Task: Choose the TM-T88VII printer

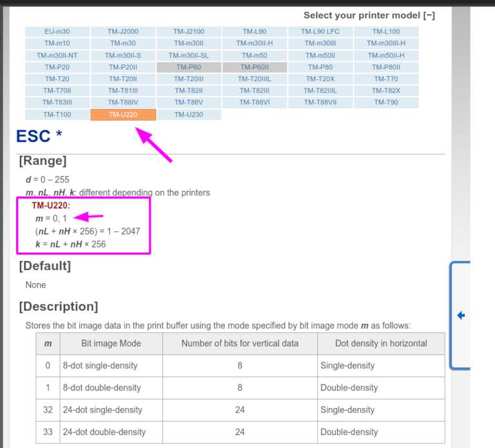Action: click(x=320, y=102)
